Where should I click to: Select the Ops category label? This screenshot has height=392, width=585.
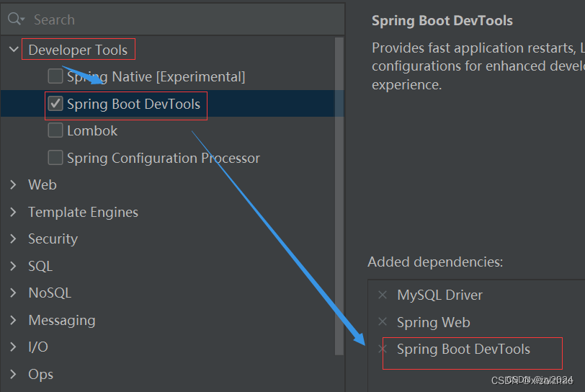click(x=40, y=375)
